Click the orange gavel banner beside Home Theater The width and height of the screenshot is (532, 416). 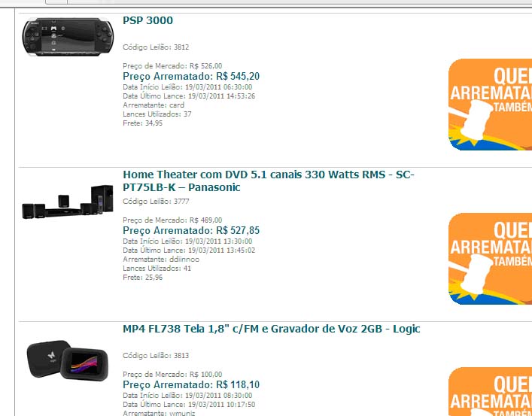491,259
